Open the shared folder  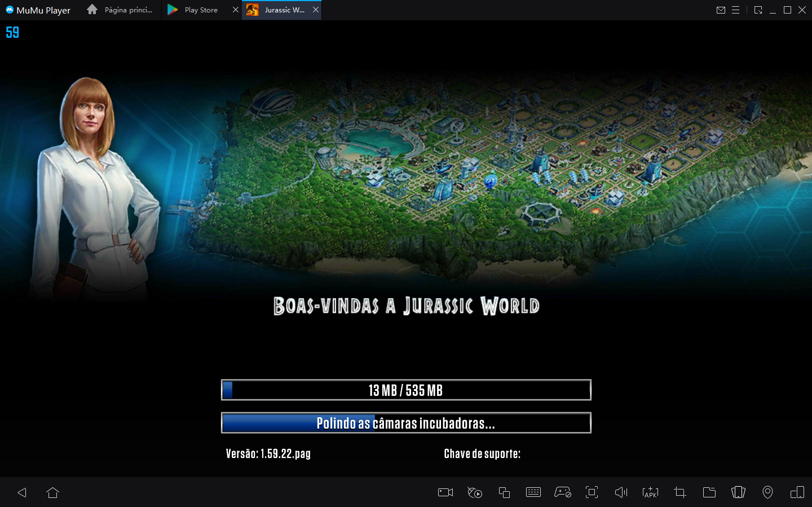point(709,492)
